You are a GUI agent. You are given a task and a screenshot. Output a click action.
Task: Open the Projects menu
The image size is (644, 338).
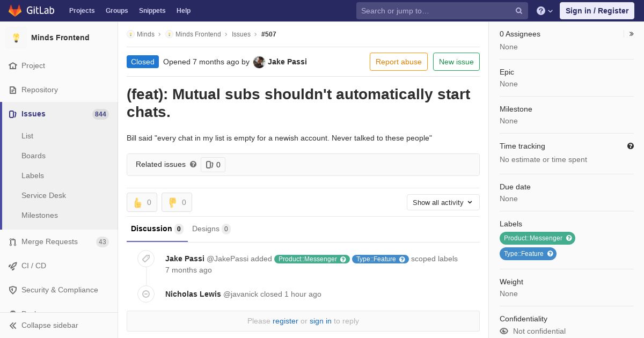coord(82,11)
